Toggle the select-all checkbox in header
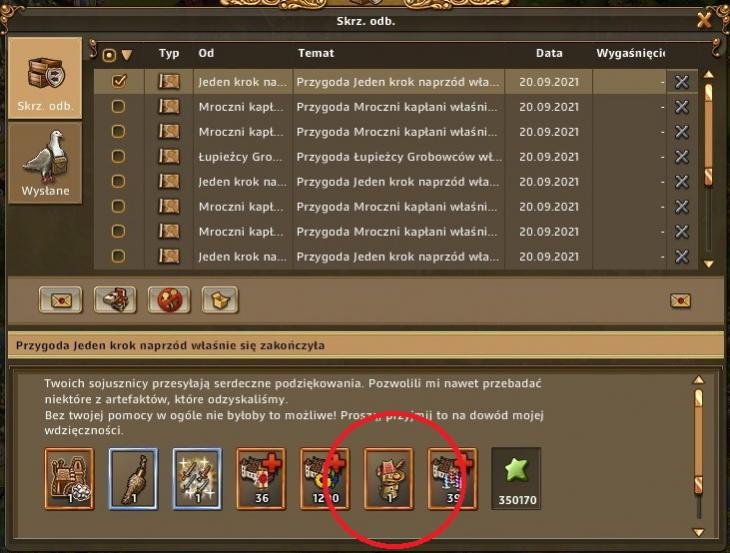The width and height of the screenshot is (730, 553). point(109,55)
